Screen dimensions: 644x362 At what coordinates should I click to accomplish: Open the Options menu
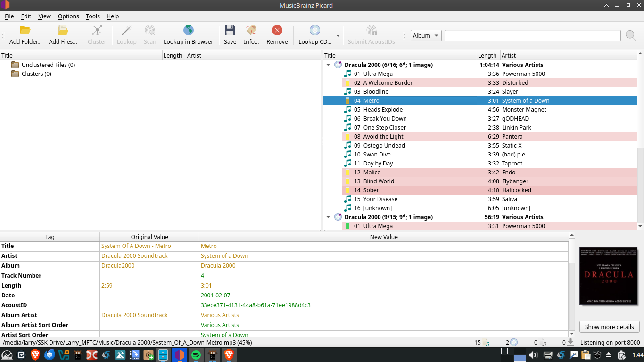[68, 16]
